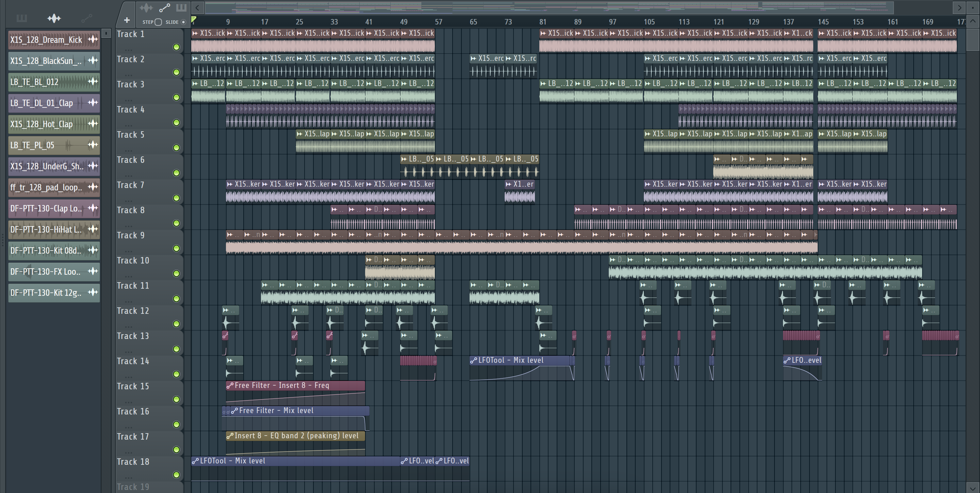Click waveform icon on DF-PTT-130-FX Loo clip

point(93,271)
